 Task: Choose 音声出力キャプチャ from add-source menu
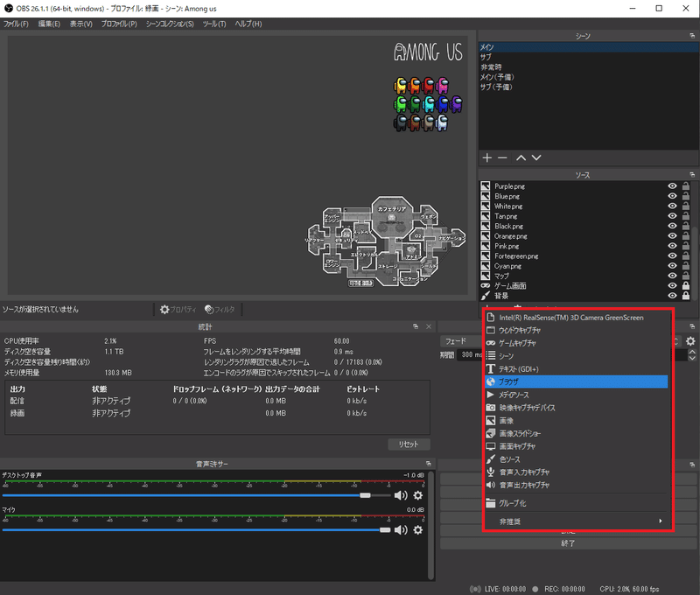[577, 486]
